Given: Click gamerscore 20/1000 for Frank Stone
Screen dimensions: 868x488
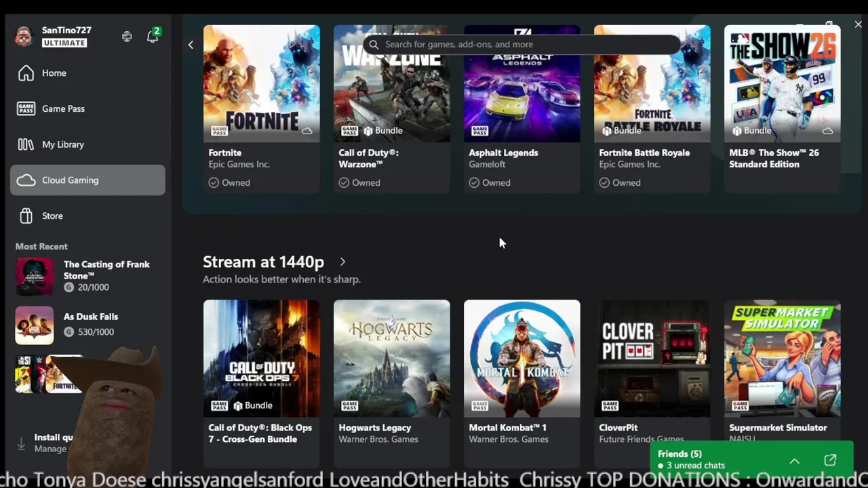Looking at the screenshot, I should [x=86, y=287].
